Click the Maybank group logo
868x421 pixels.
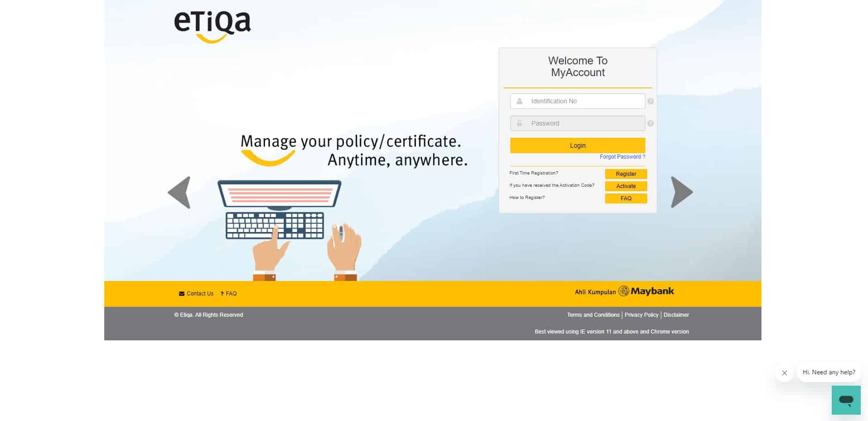tap(624, 291)
